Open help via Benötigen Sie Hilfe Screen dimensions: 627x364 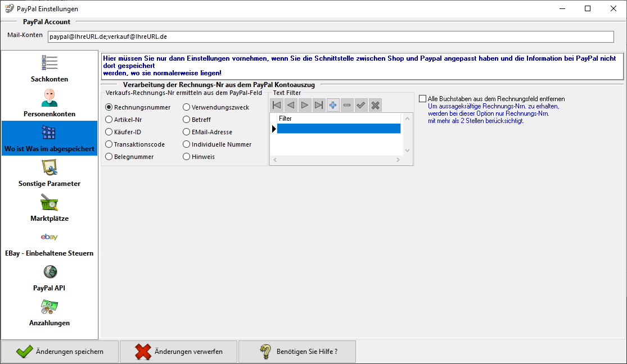pos(297,352)
